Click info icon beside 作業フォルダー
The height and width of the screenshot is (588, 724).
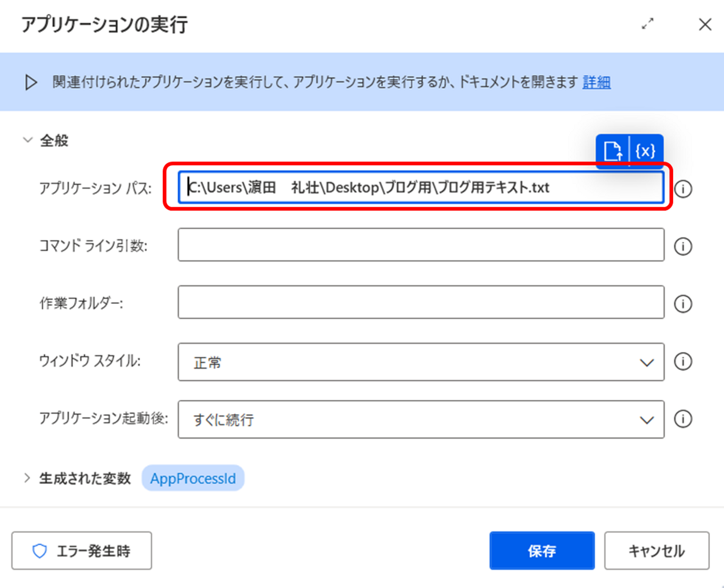point(683,304)
